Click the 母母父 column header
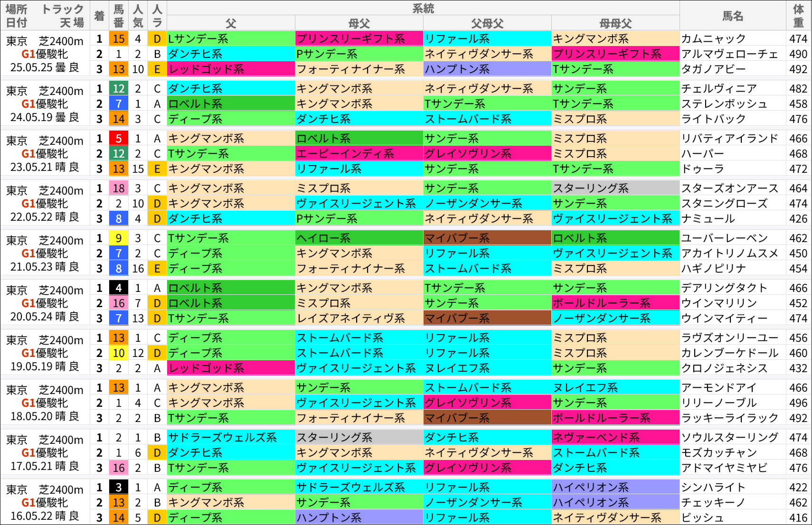The height and width of the screenshot is (525, 812). click(615, 23)
